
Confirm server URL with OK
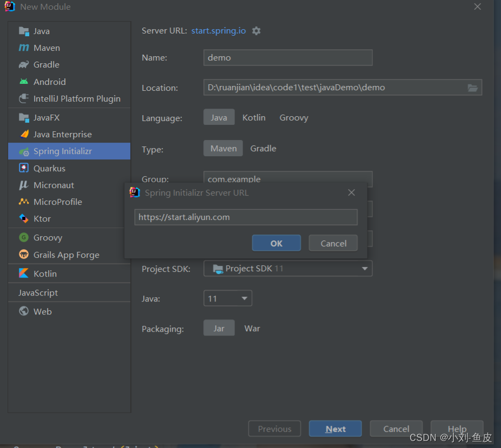[276, 243]
